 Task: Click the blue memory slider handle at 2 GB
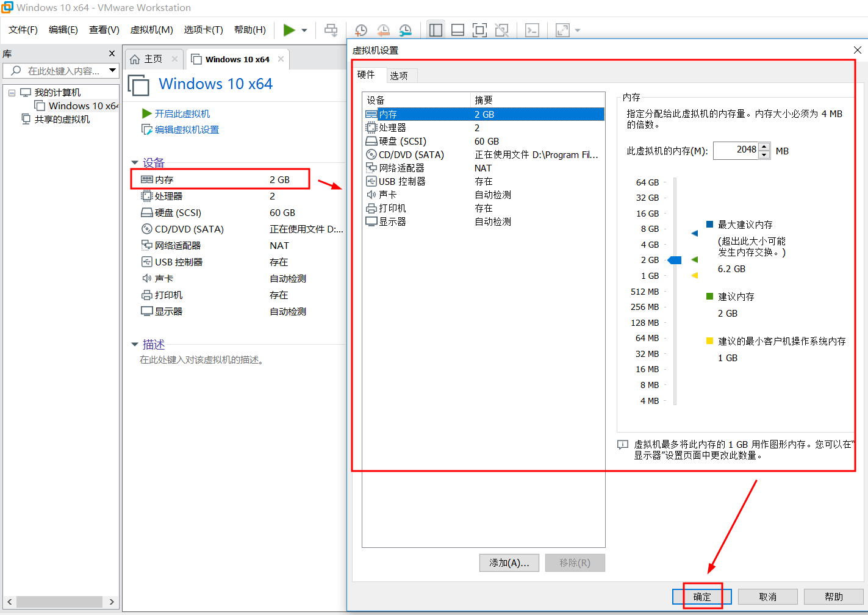pyautogui.click(x=675, y=261)
